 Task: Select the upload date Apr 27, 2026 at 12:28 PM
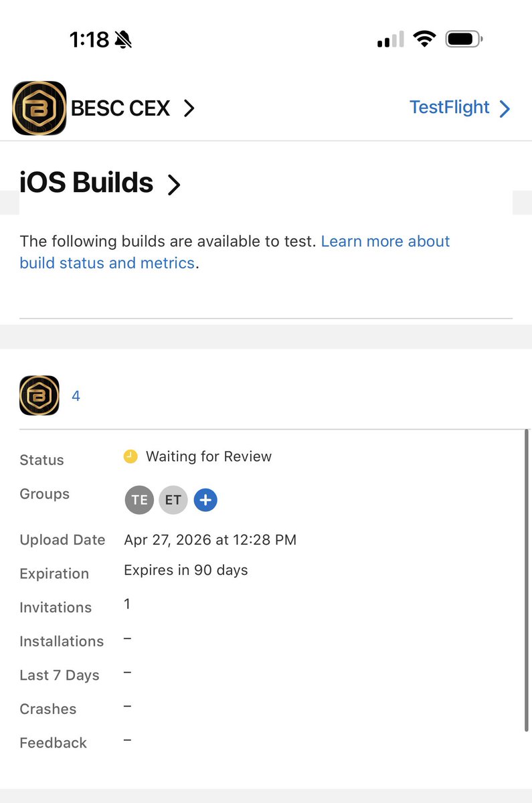click(x=210, y=539)
